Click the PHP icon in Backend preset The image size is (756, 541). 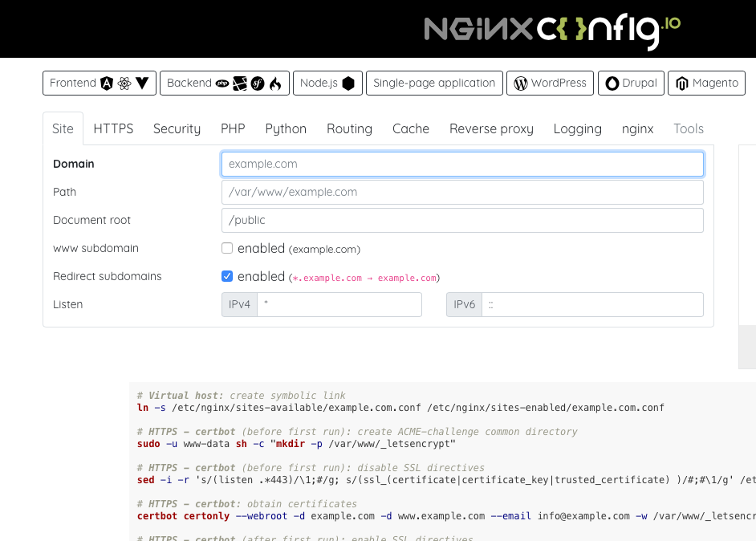pyautogui.click(x=222, y=83)
